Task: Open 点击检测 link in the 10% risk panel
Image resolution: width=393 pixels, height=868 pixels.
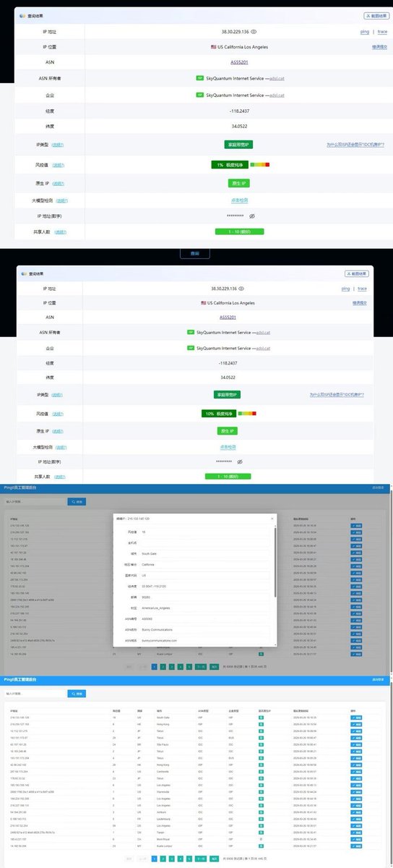Action: 228,447
